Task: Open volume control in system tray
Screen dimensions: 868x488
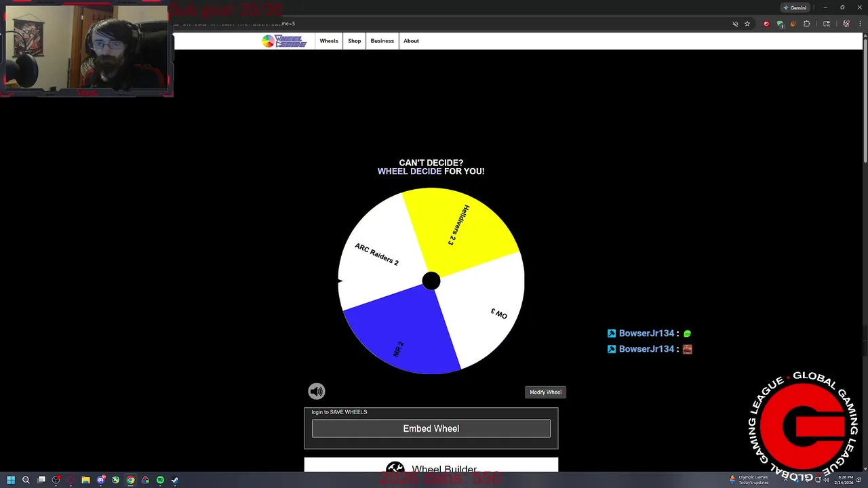Action: tap(826, 480)
